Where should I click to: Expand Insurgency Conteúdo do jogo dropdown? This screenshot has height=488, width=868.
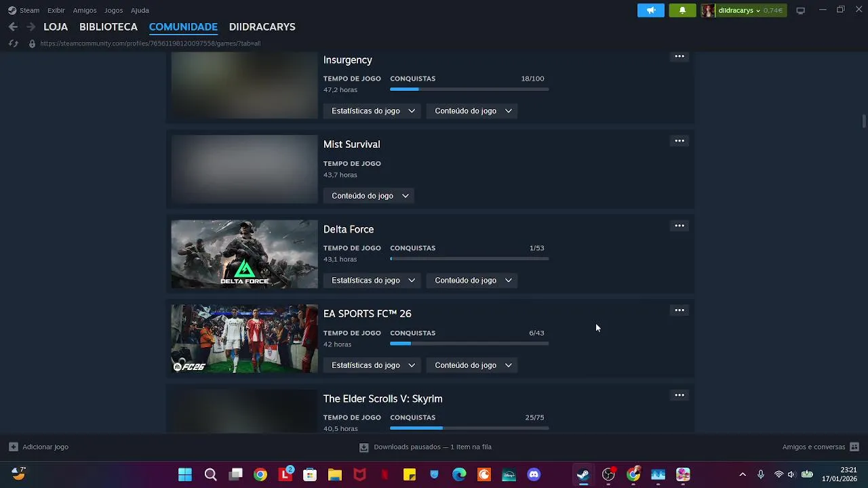pyautogui.click(x=472, y=111)
